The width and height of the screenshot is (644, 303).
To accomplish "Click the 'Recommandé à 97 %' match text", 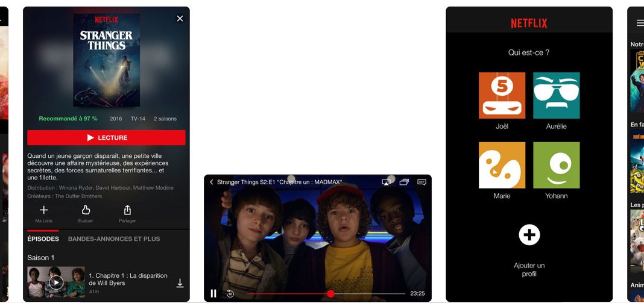I will point(68,119).
